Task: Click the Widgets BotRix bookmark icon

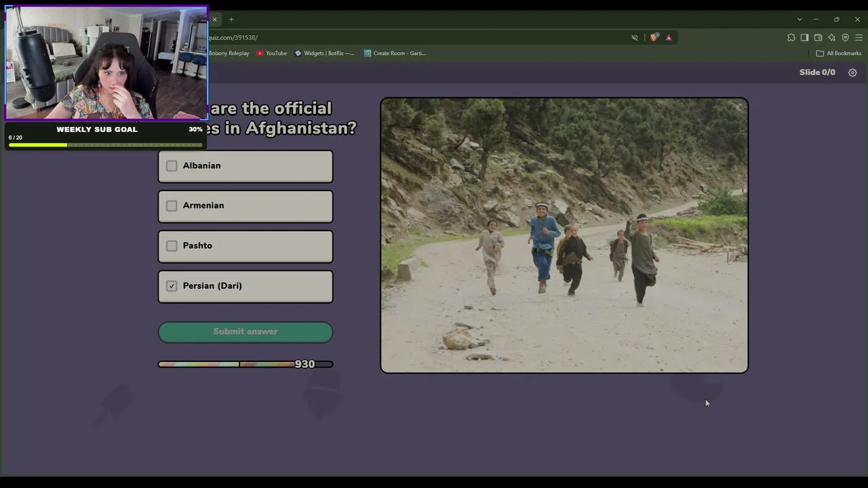Action: coord(298,54)
